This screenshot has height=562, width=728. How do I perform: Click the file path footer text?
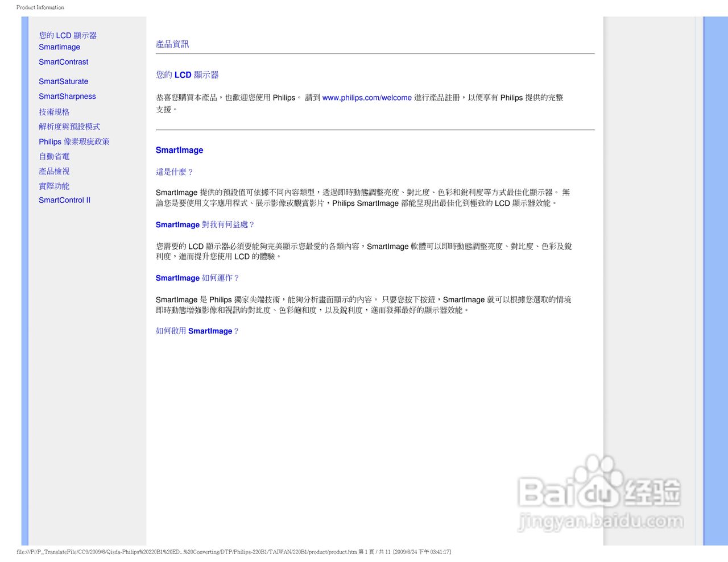tap(234, 552)
